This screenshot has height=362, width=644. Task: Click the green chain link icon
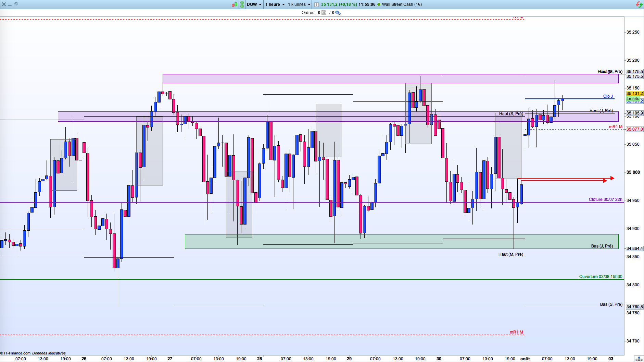(x=242, y=4)
